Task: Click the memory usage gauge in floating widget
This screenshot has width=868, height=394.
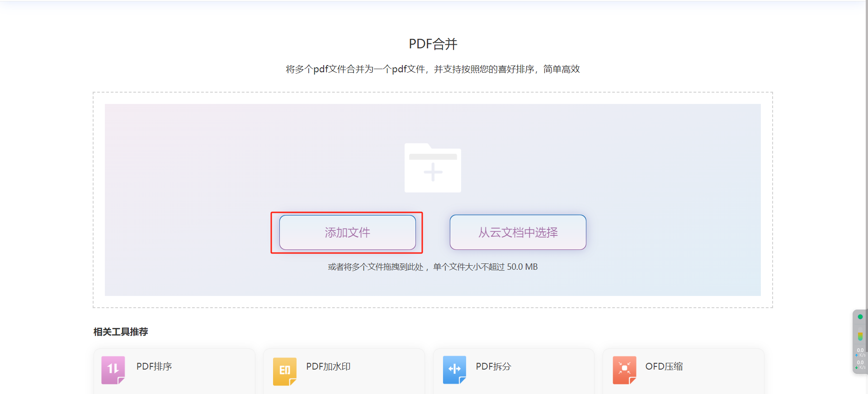Action: coord(860,336)
